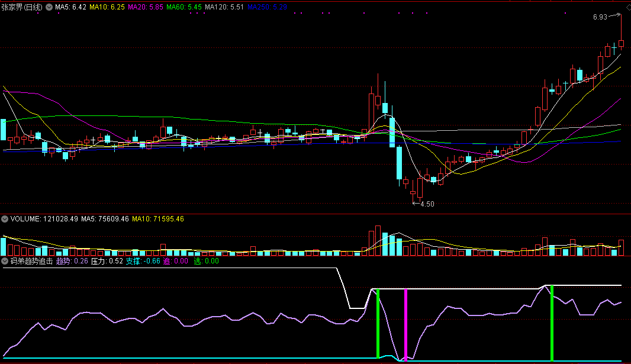Image resolution: width=631 pixels, height=364 pixels.
Task: Open dropdown next to 张家界(日线) title
Action: [x=49, y=7]
